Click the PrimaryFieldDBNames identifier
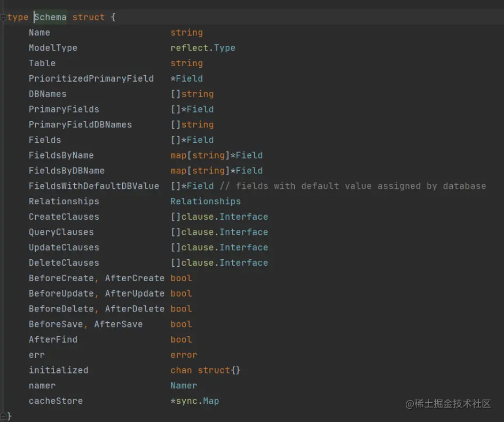Viewport: 504px width, 422px height. [80, 125]
